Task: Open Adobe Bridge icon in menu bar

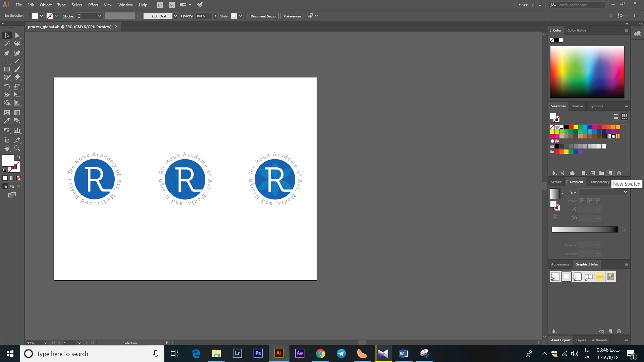Action: (160, 5)
